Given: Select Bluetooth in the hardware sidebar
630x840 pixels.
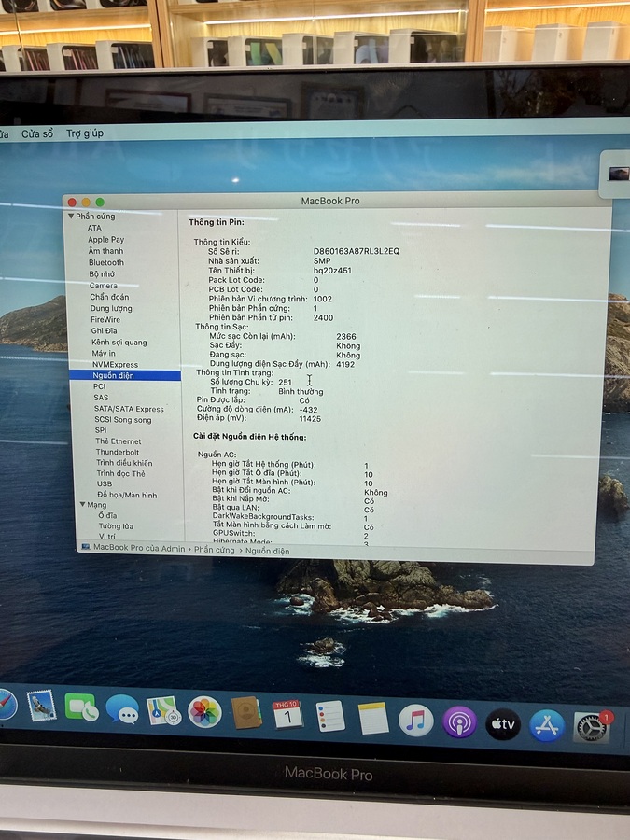Looking at the screenshot, I should click(105, 262).
